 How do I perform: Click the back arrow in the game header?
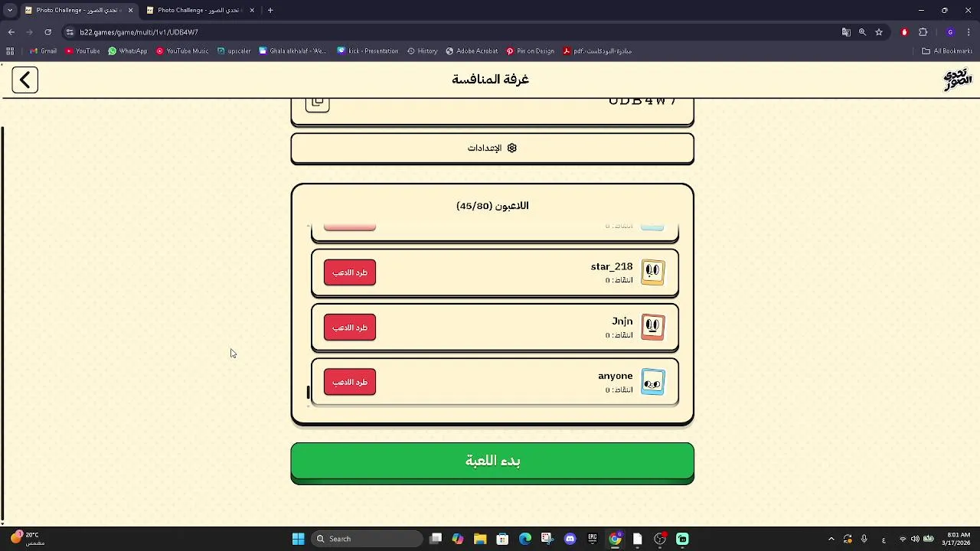24,80
